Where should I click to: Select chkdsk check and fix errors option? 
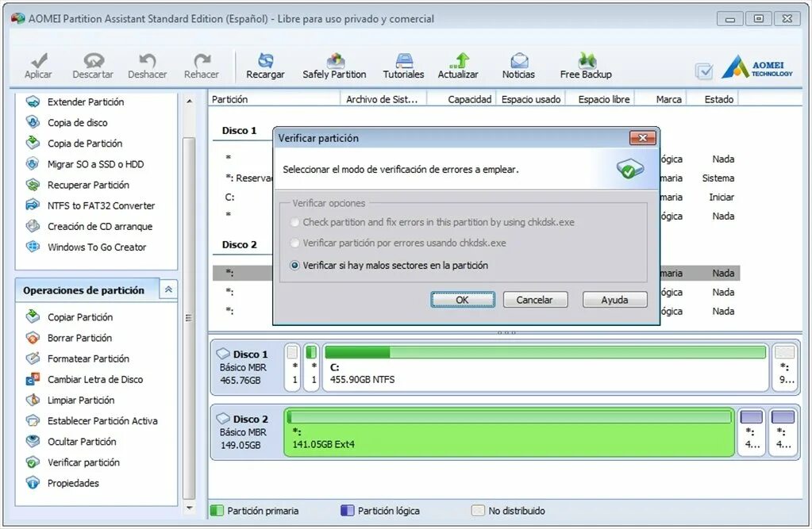tap(433, 222)
